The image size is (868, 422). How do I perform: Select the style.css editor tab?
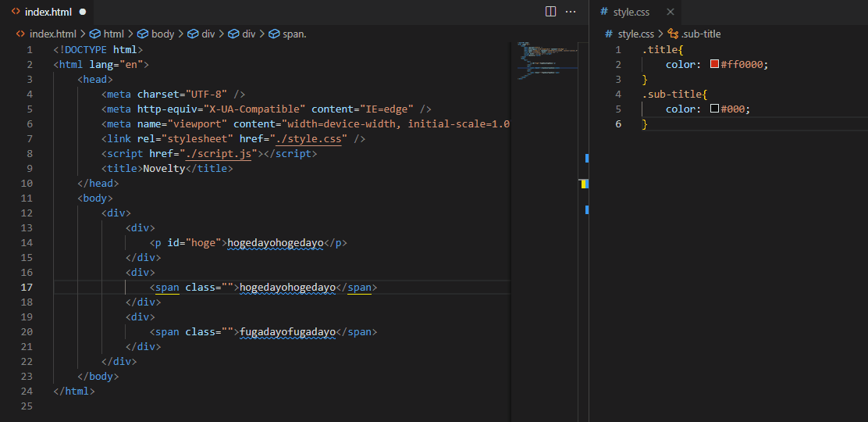click(x=631, y=12)
